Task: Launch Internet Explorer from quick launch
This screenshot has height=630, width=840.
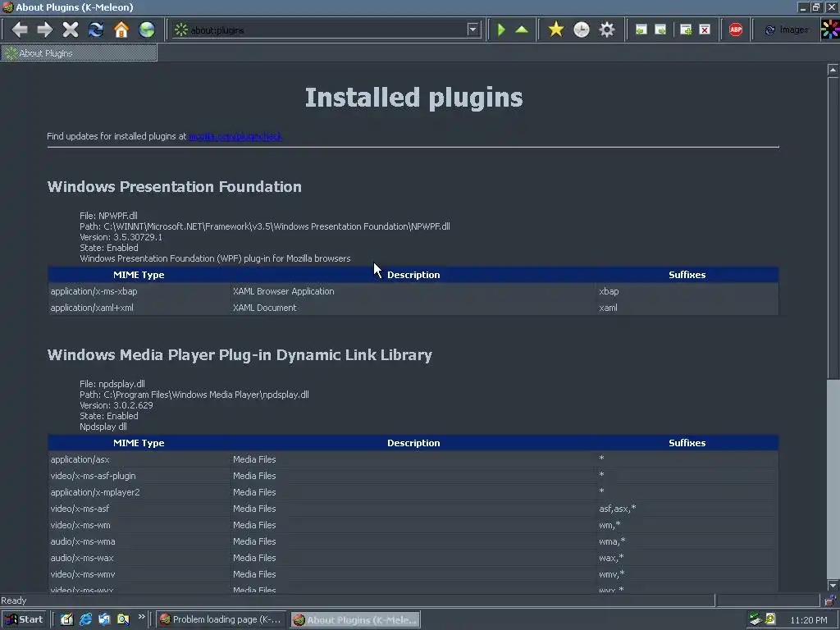Action: 85,619
